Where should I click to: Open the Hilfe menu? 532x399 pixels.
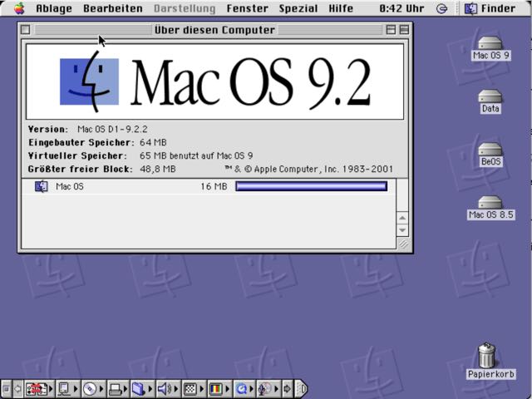(341, 8)
